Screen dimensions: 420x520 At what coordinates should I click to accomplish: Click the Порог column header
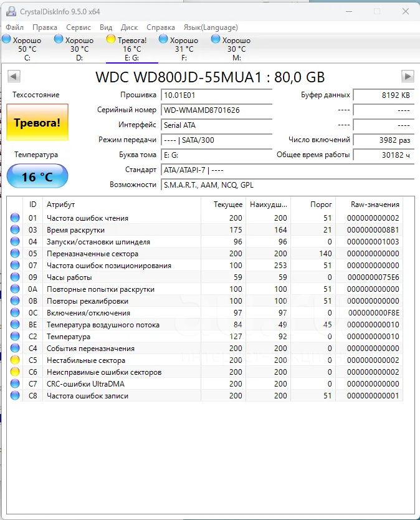313,205
